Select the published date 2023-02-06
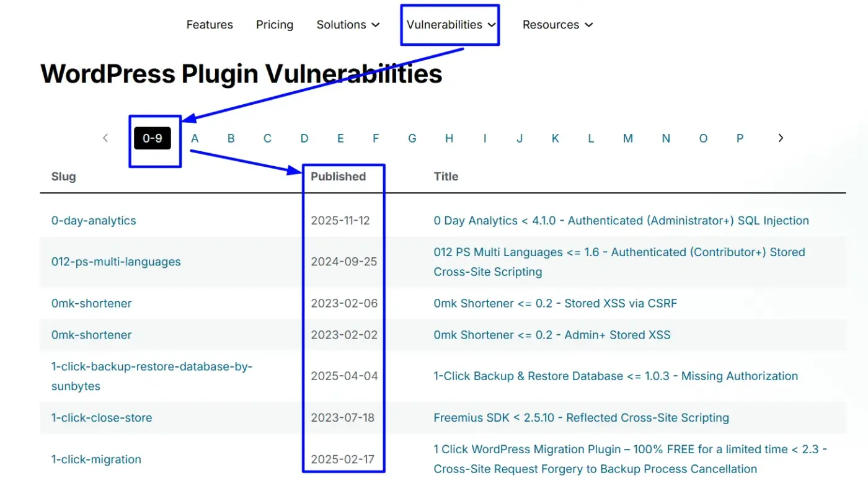This screenshot has height=483, width=868. click(x=344, y=303)
